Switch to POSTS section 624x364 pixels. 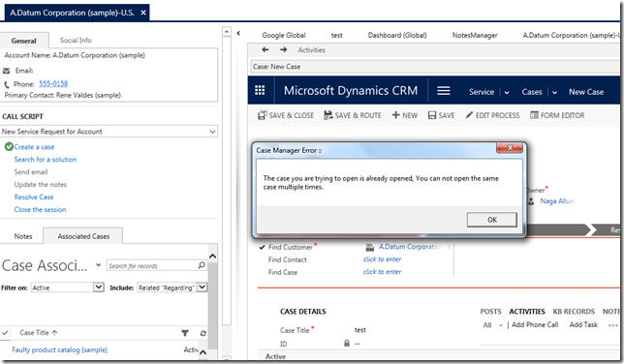pyautogui.click(x=490, y=312)
